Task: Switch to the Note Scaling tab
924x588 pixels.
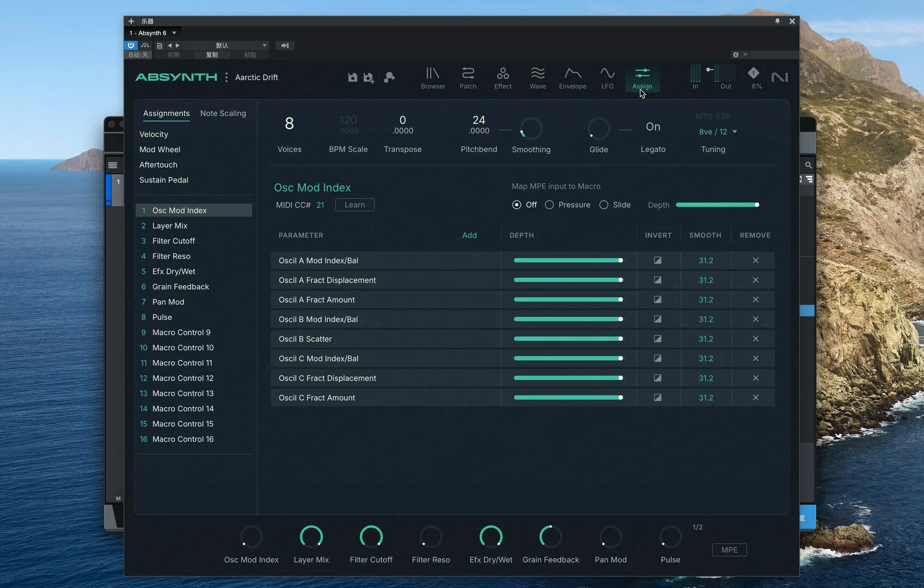Action: [223, 113]
